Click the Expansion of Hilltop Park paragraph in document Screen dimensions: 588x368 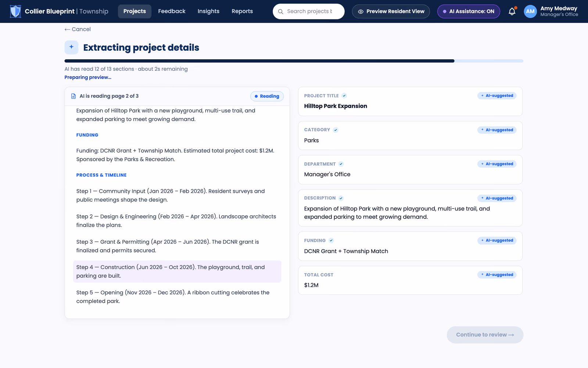[166, 115]
